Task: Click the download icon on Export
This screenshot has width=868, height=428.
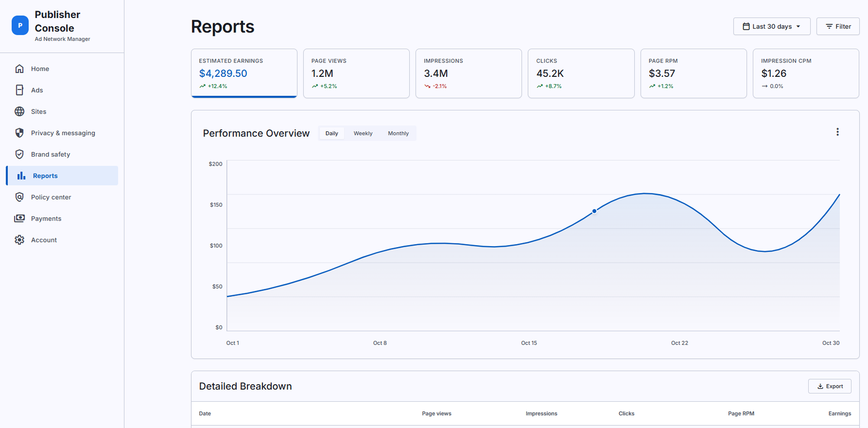Action: click(820, 386)
